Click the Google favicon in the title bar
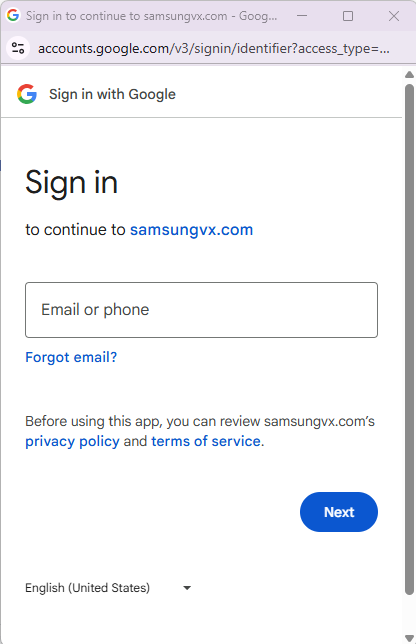The width and height of the screenshot is (416, 644). (13, 16)
